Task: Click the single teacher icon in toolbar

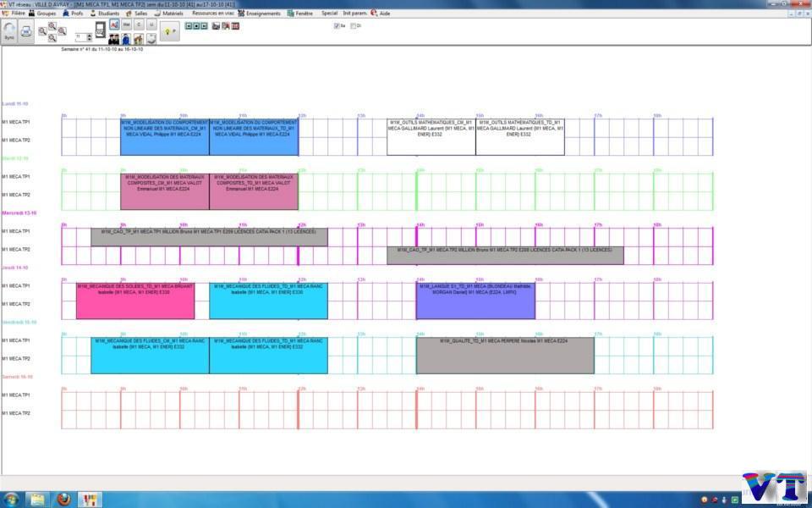Action: pos(125,39)
